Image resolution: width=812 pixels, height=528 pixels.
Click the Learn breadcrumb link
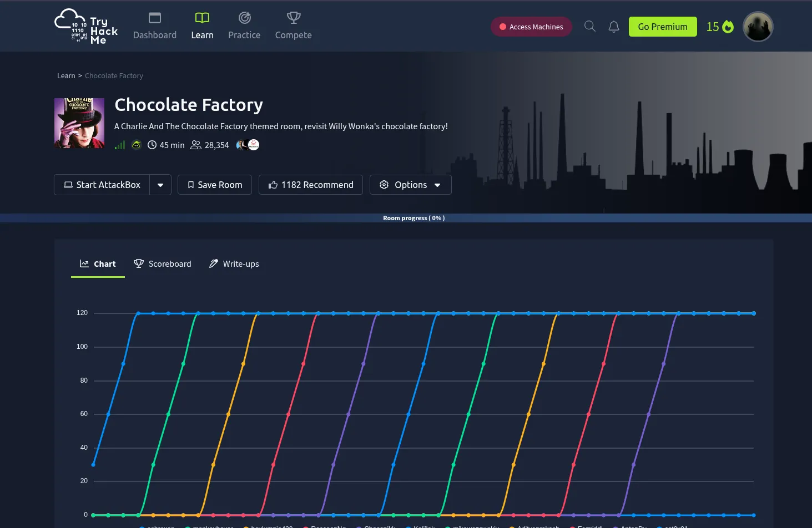(x=66, y=76)
